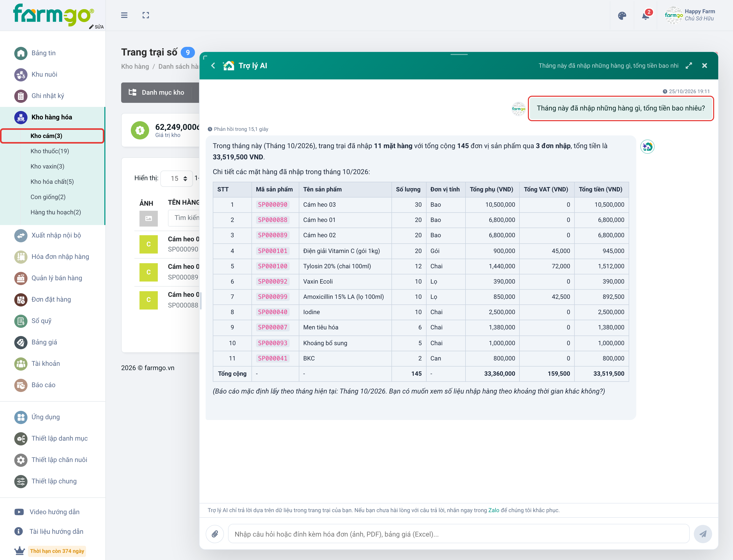Close the Trợ lý AI panel
The height and width of the screenshot is (560, 733).
pyautogui.click(x=704, y=66)
